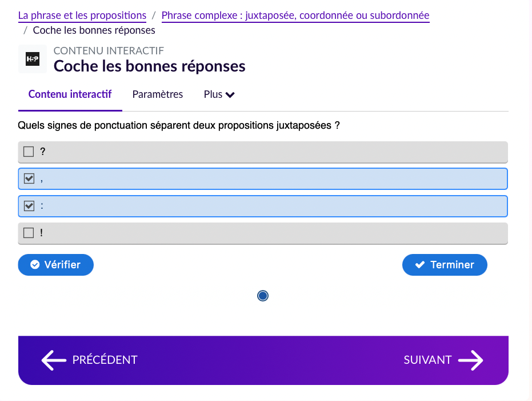Click the right arrow icon beside Suivant
The image size is (532, 401).
coord(471,360)
